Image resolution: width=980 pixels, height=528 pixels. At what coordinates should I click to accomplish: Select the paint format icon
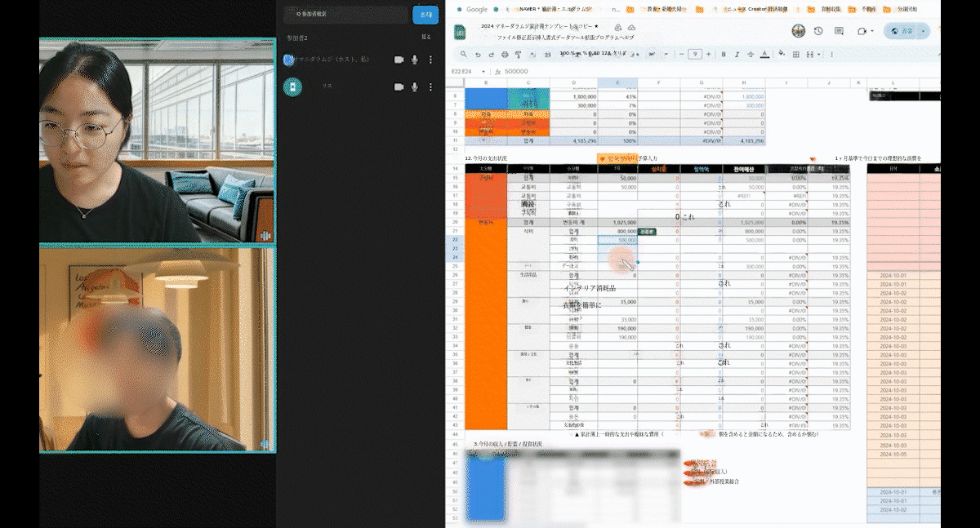(519, 55)
